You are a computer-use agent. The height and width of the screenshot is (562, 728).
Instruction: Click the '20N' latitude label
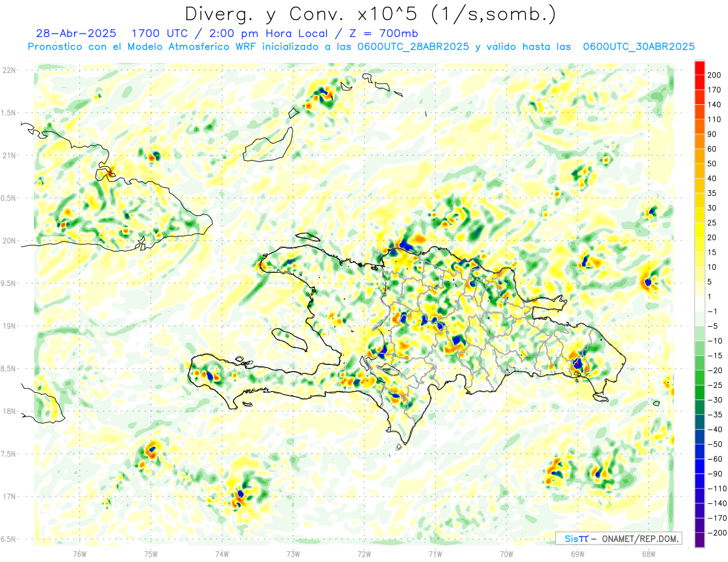[10, 241]
